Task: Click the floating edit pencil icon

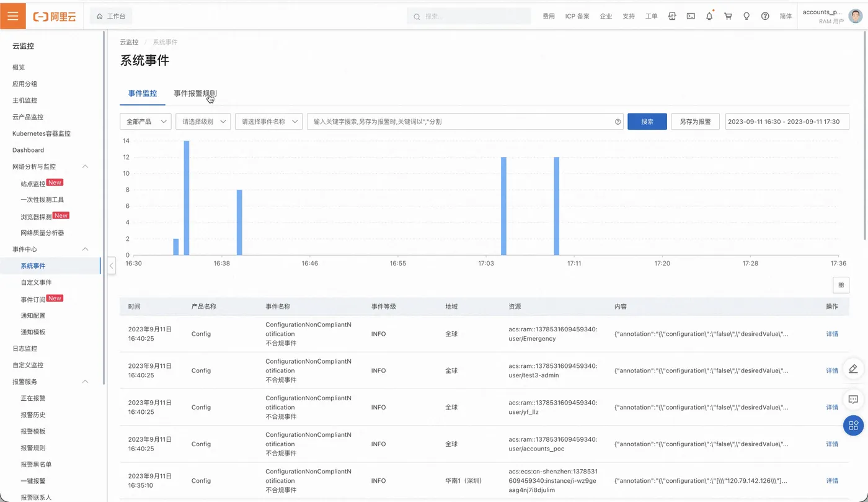Action: tap(853, 369)
